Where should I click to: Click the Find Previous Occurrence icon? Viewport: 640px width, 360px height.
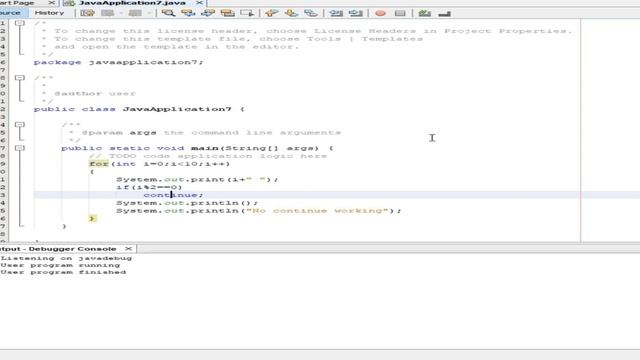(188, 13)
